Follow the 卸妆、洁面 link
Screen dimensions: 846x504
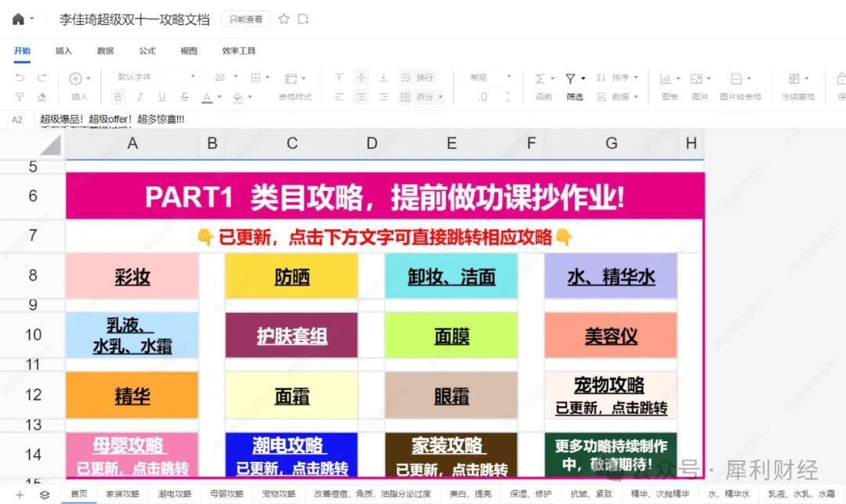pos(452,277)
